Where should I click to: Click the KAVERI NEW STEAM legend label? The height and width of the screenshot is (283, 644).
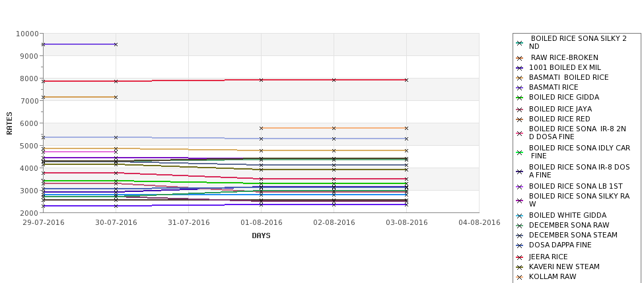coord(564,267)
